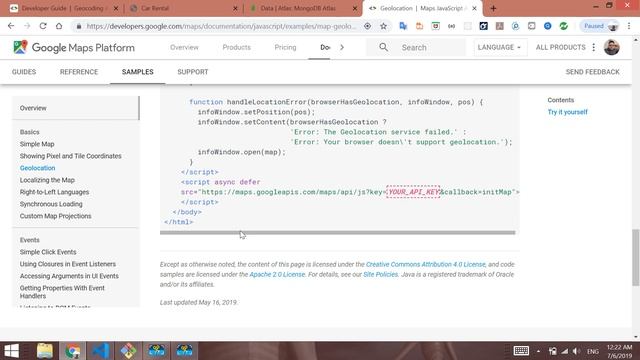Click the SEND FEEDBACK button
The image size is (640, 360).
click(x=592, y=72)
